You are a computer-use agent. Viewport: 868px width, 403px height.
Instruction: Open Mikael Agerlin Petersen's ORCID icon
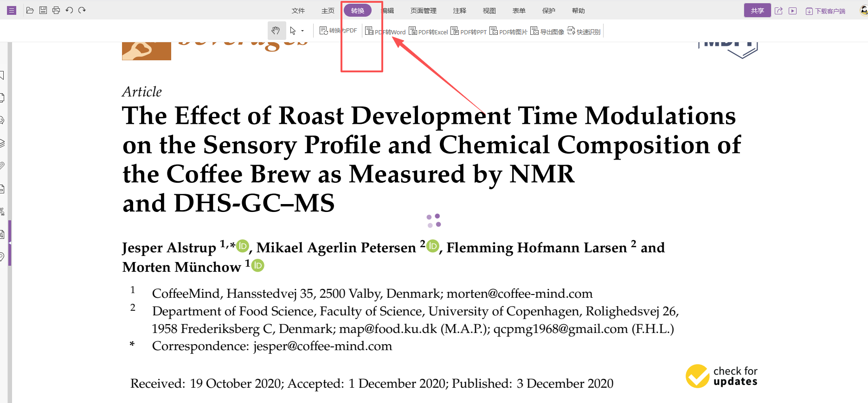click(x=433, y=246)
